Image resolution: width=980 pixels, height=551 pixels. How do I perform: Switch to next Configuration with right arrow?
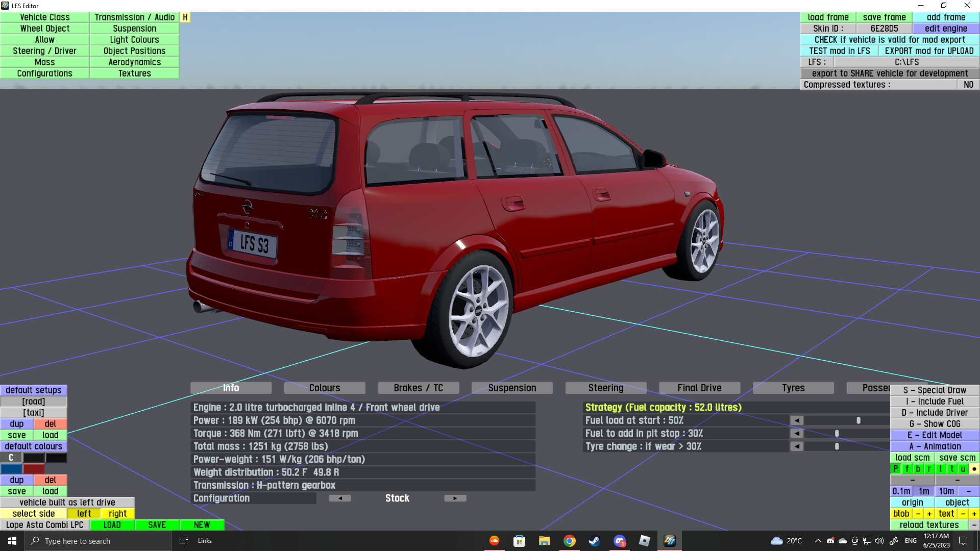(x=455, y=498)
